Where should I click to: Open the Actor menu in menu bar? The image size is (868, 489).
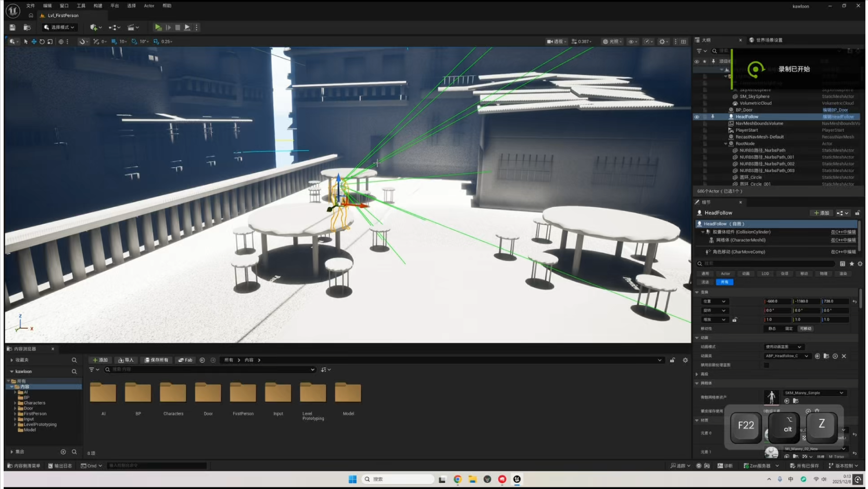tap(149, 6)
